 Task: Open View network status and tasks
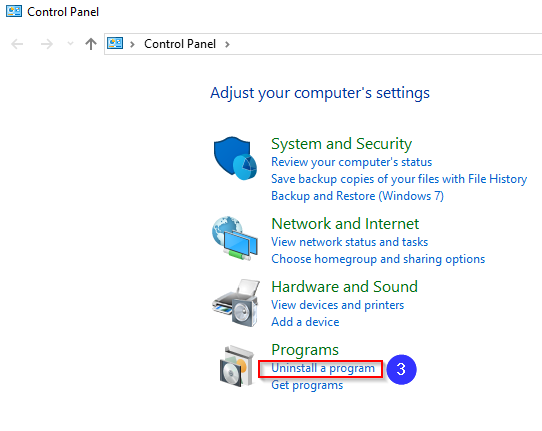point(349,242)
